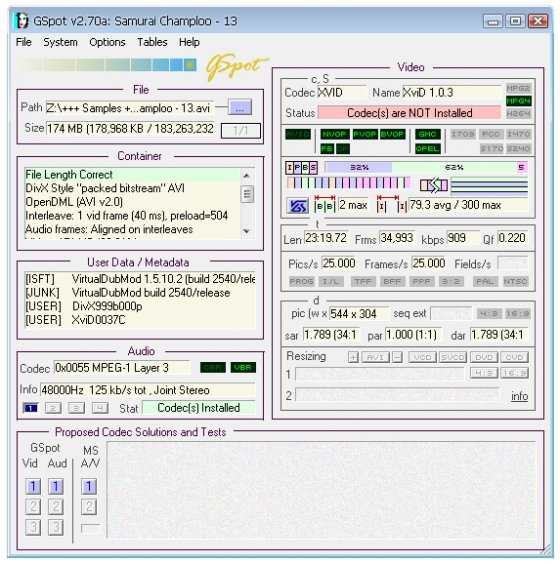This screenshot has height=563, width=560.
Task: Click the 62% segment of frame distribution bar
Action: point(454,167)
